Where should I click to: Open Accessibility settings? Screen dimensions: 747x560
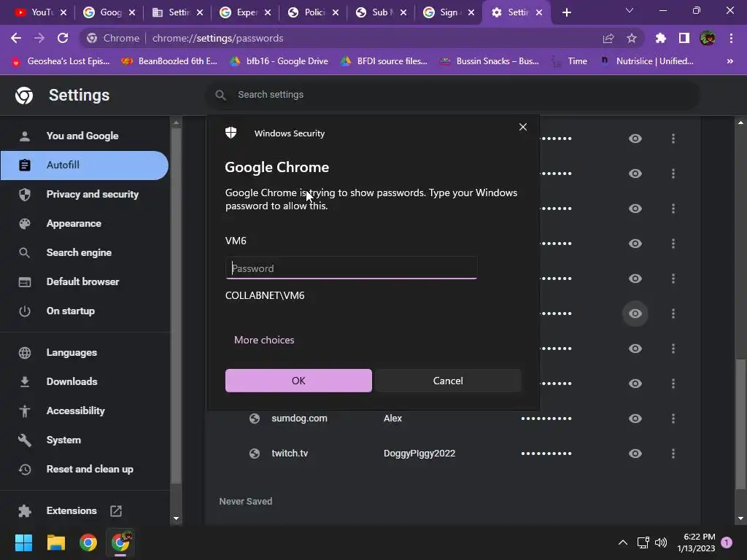tap(85, 411)
